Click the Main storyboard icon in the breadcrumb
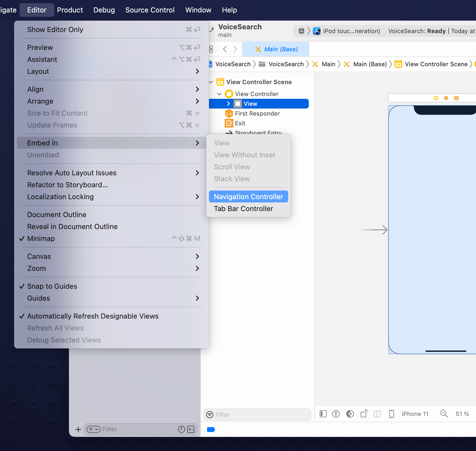 coord(315,64)
